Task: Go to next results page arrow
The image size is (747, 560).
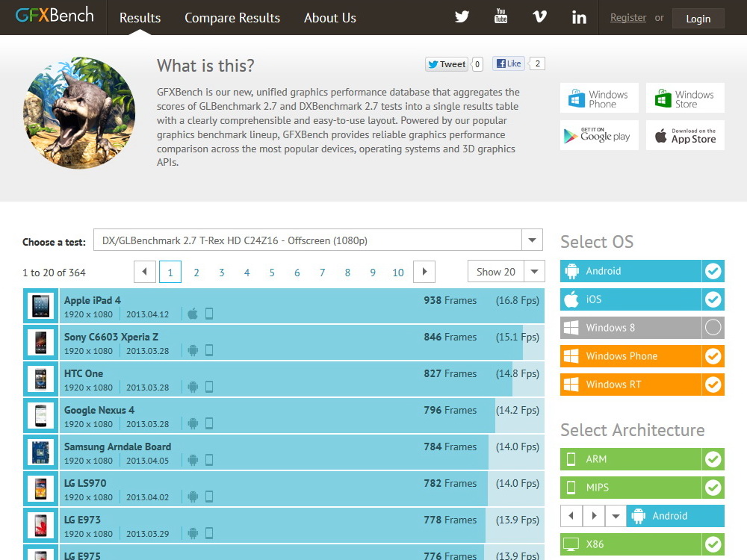Action: (424, 272)
